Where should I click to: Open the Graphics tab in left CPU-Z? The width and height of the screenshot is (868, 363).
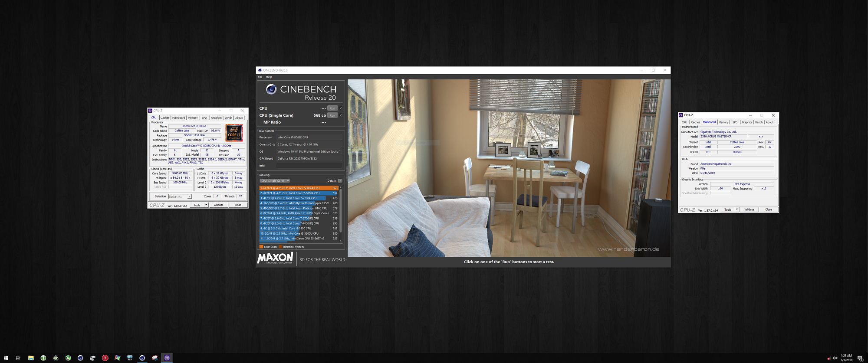click(217, 118)
